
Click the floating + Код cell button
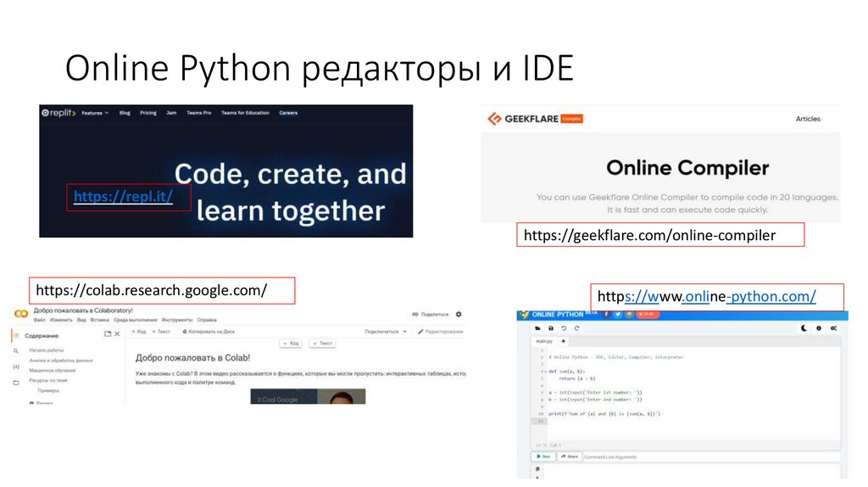(x=291, y=344)
